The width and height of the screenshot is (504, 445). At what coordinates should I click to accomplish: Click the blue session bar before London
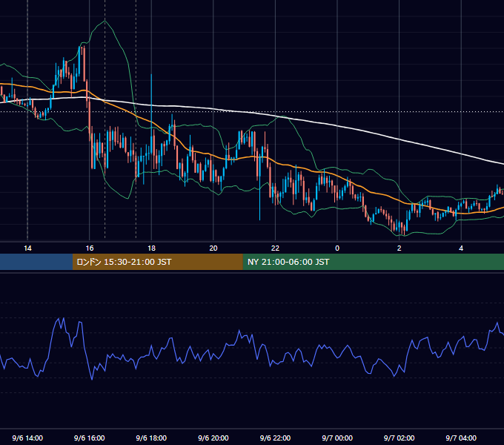click(x=36, y=262)
